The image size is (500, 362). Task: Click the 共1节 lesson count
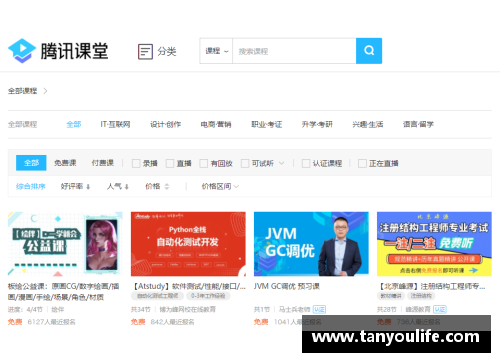click(262, 310)
